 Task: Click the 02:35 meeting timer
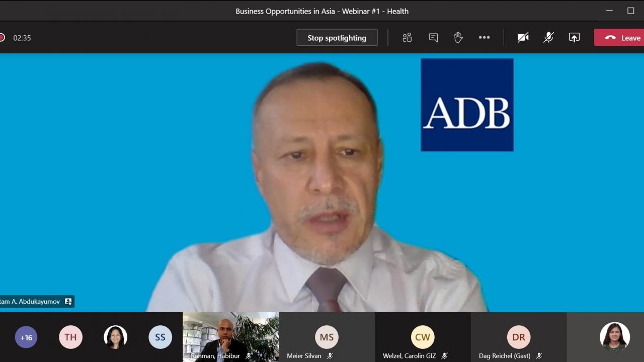pos(22,38)
